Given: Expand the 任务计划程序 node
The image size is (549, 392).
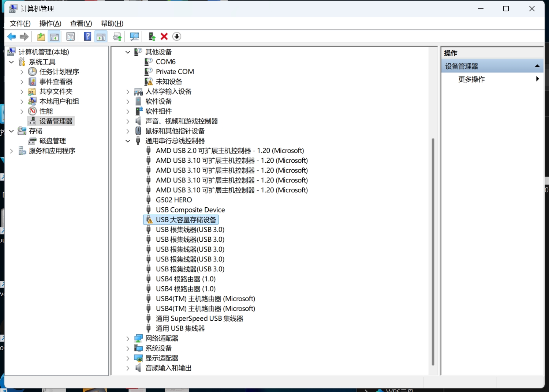Looking at the screenshot, I should (x=22, y=72).
